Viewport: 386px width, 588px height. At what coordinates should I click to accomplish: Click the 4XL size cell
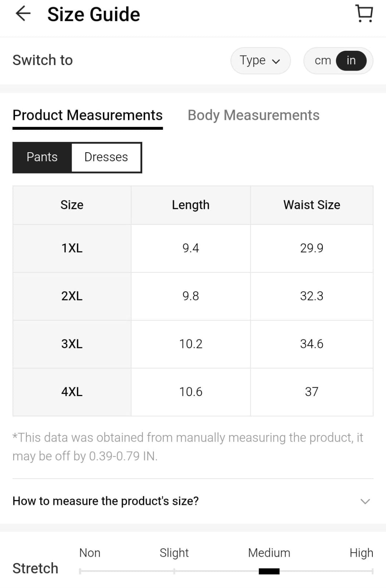click(72, 392)
